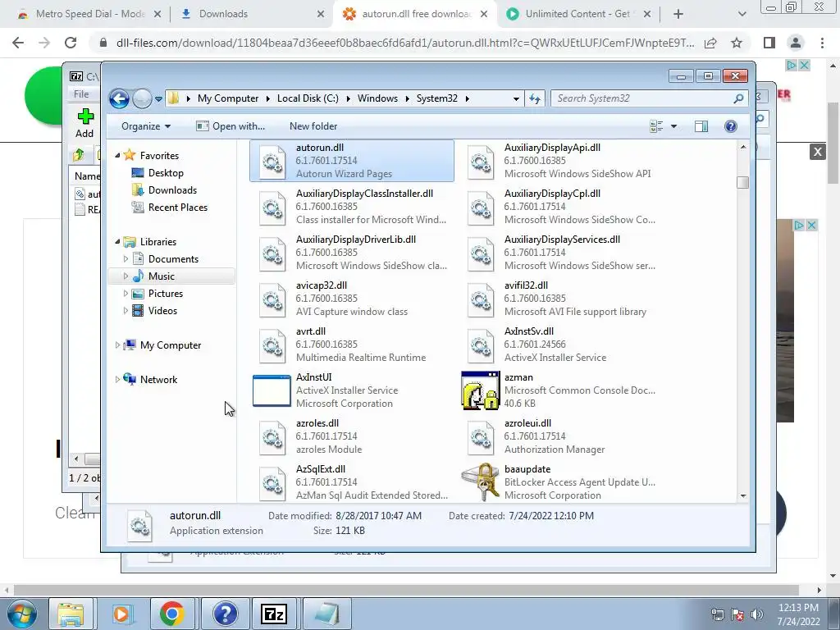Select the azroleui.dll file icon
Image resolution: width=840 pixels, height=630 pixels.
tap(481, 438)
